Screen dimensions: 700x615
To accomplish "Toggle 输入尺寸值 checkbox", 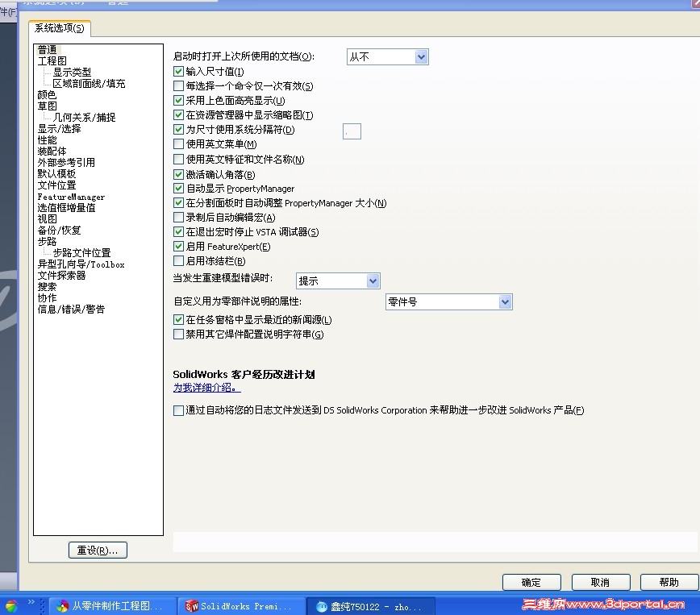I will click(178, 72).
